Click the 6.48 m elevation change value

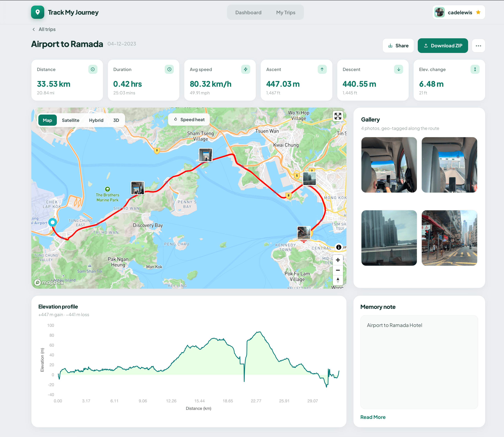(x=431, y=84)
